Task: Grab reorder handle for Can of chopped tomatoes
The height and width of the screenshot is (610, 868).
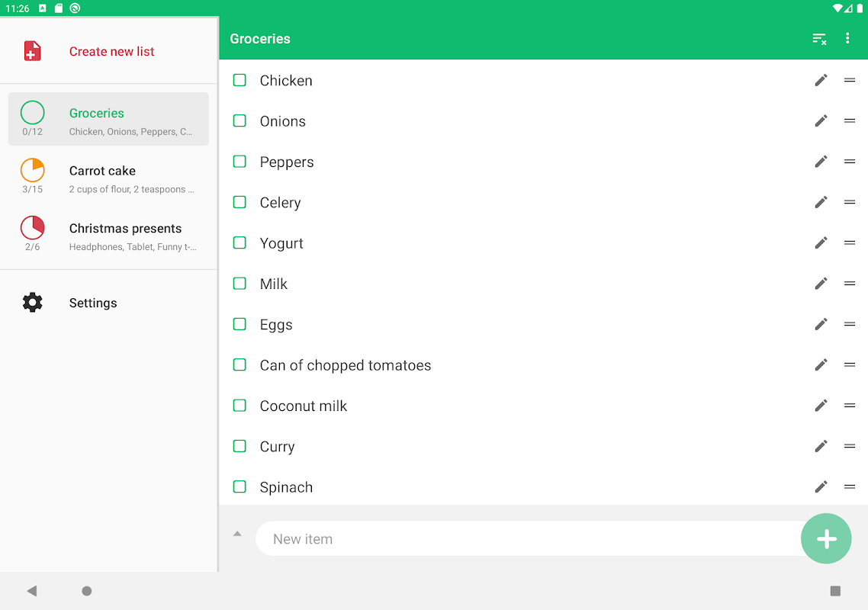Action: [850, 364]
